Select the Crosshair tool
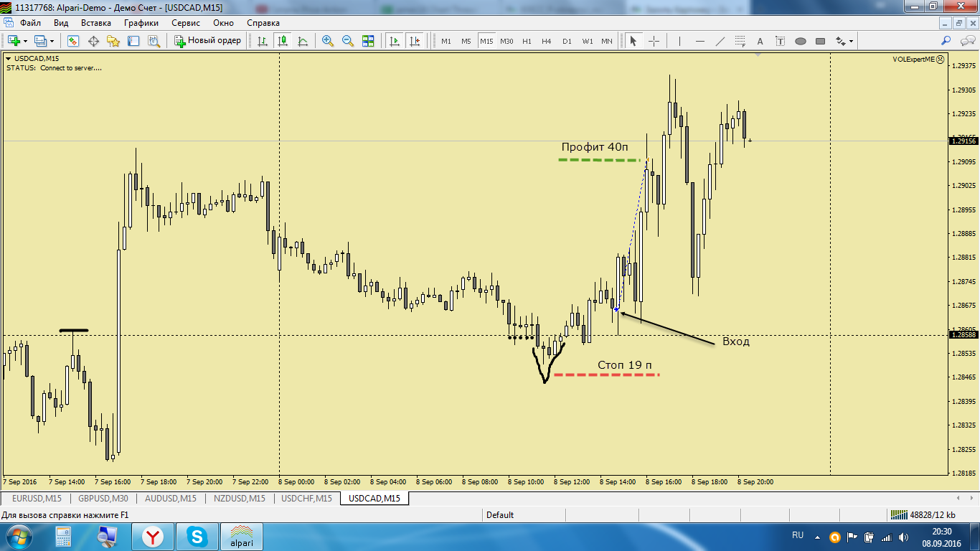Screen dimensions: 980x551 (x=654, y=41)
